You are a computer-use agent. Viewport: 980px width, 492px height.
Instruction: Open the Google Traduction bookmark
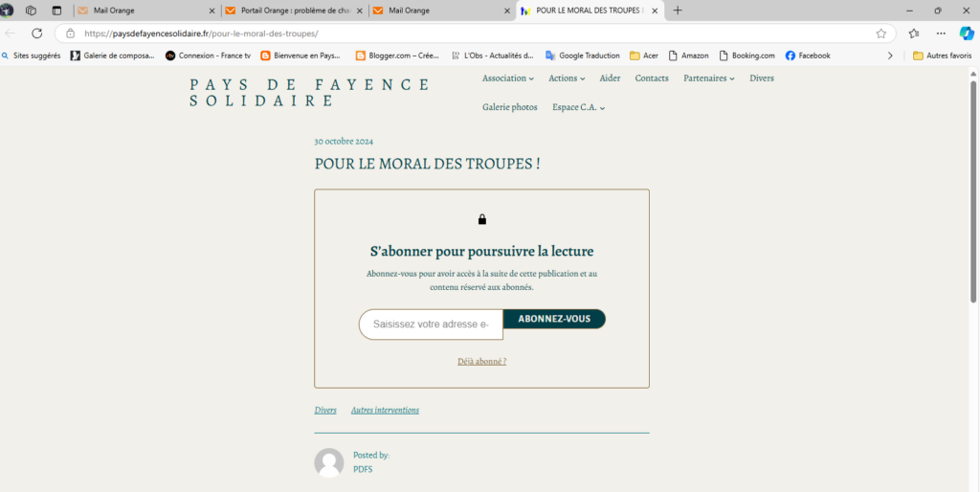(582, 56)
